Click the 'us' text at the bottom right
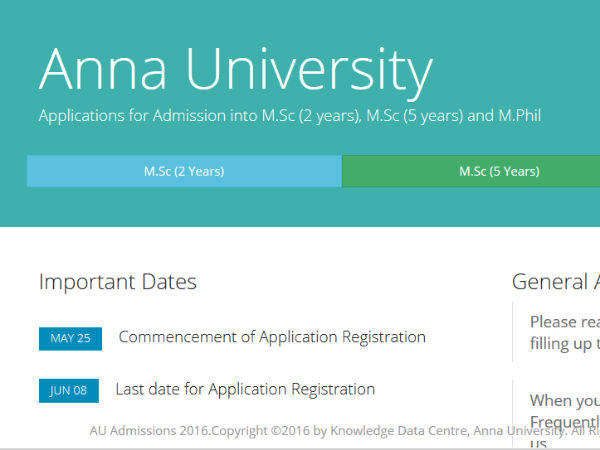 (x=538, y=443)
